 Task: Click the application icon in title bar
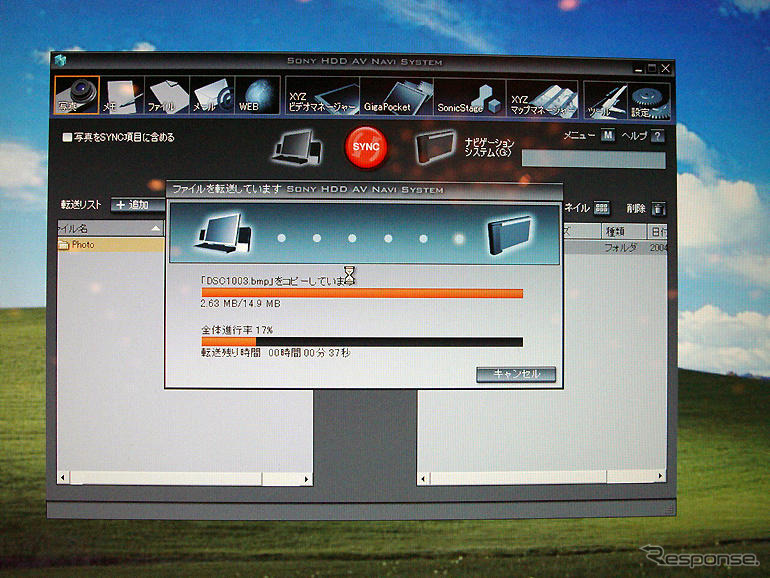60,60
